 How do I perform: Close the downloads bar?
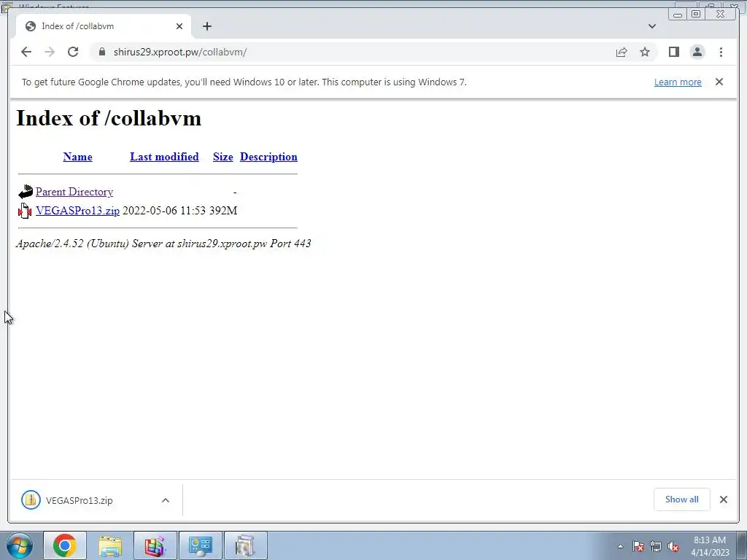click(x=724, y=499)
